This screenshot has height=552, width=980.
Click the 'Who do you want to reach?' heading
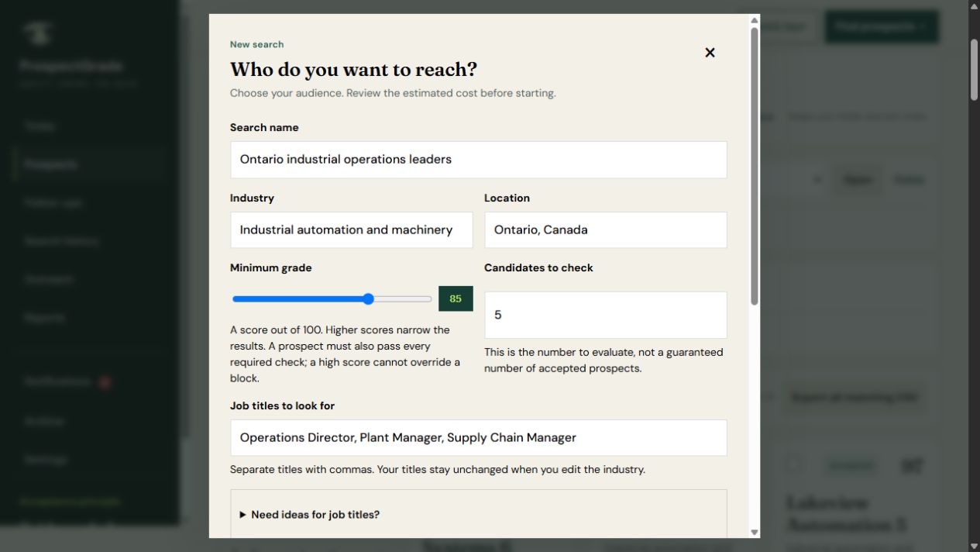pos(353,70)
